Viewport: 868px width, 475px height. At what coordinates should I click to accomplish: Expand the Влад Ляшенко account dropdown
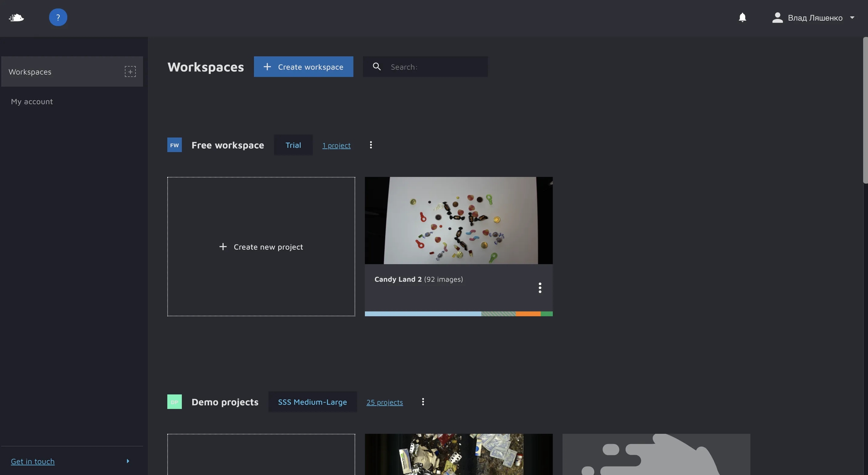pos(852,18)
